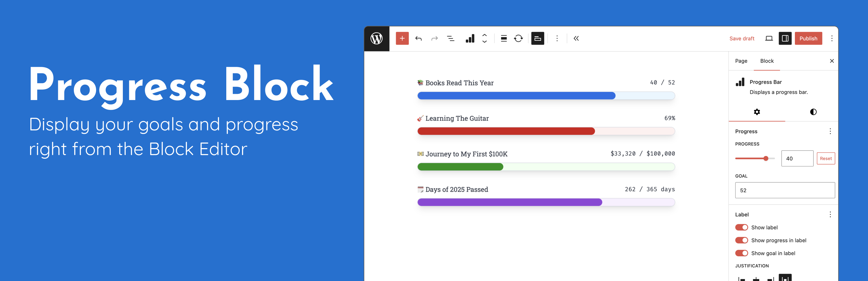This screenshot has height=281, width=868.
Task: Open the block alignment control
Action: (x=504, y=38)
